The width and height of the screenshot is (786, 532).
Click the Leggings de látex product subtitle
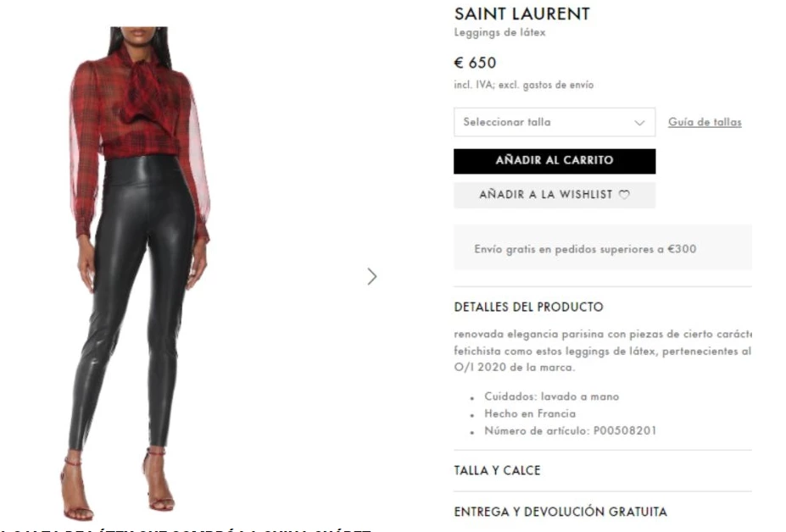coord(499,32)
